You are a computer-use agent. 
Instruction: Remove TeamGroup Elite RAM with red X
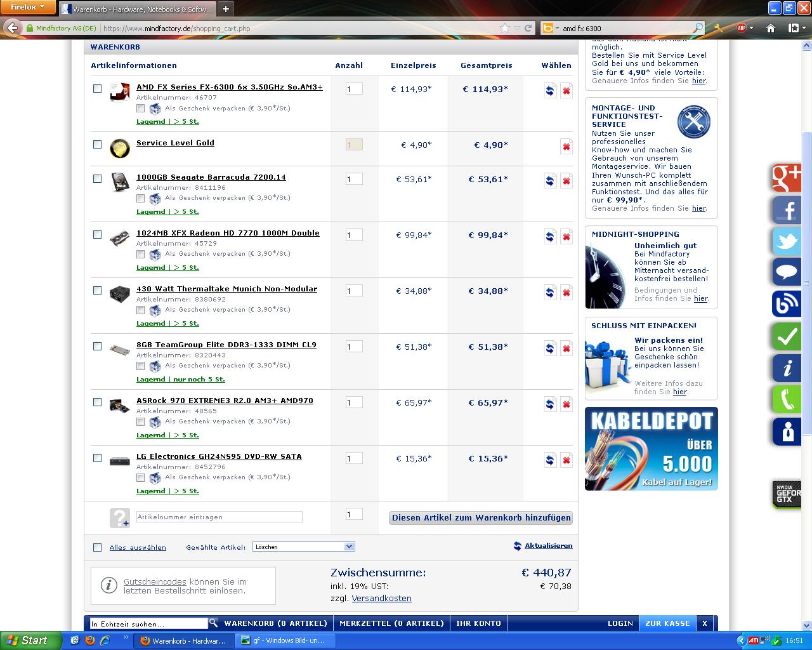click(566, 348)
